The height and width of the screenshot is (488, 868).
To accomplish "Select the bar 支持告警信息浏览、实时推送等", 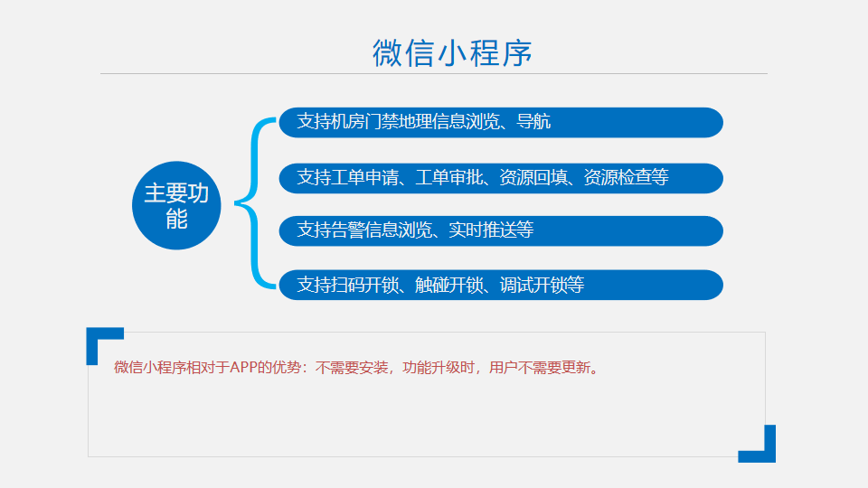I will (501, 230).
